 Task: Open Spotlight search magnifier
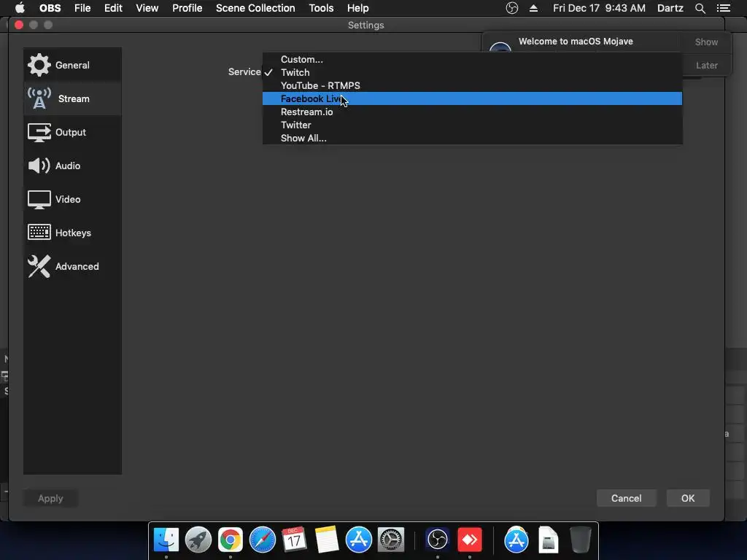(700, 8)
